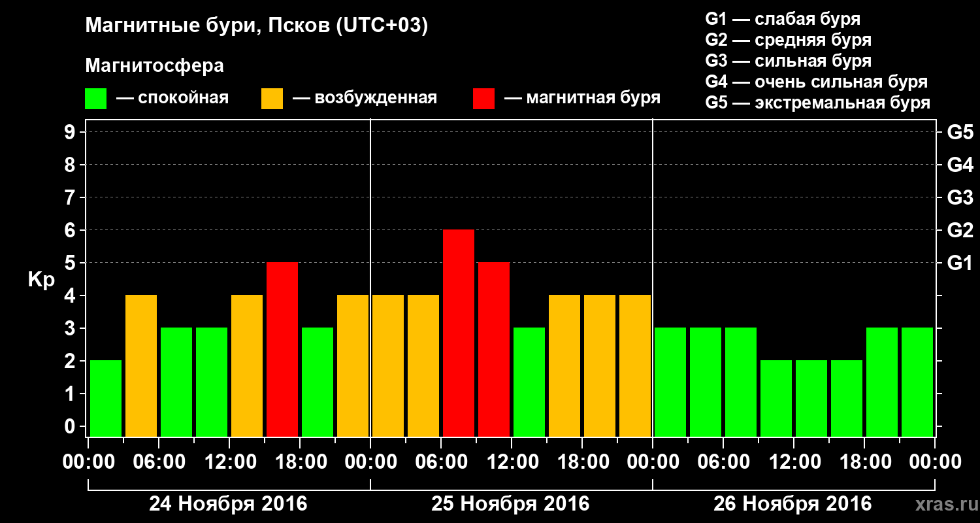Click the G2 label on right axis
980x523 pixels.
click(x=960, y=230)
